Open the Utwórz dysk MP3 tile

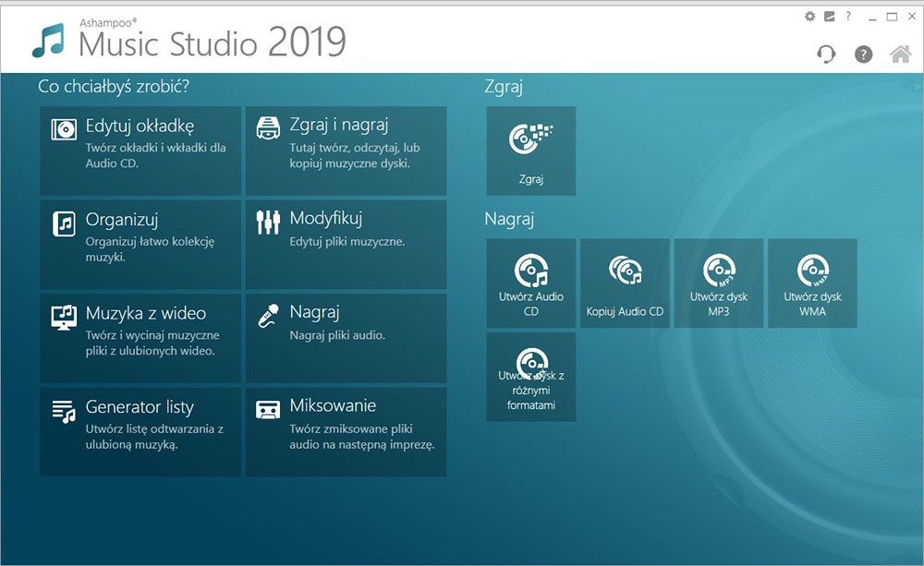tap(718, 283)
